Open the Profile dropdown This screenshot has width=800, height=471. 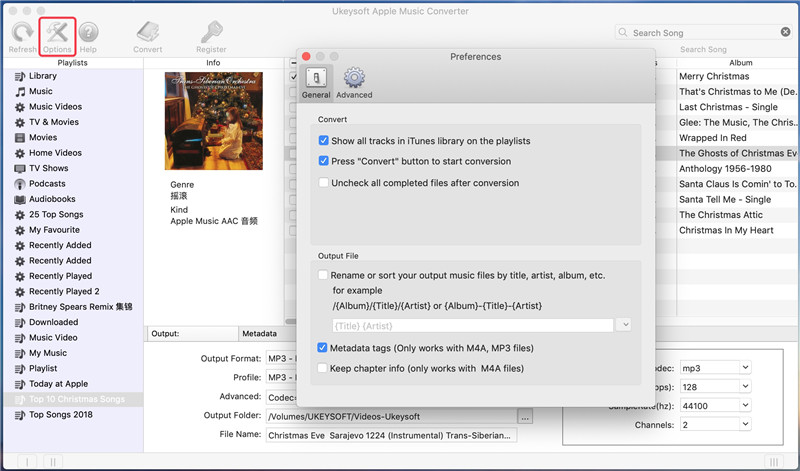282,377
